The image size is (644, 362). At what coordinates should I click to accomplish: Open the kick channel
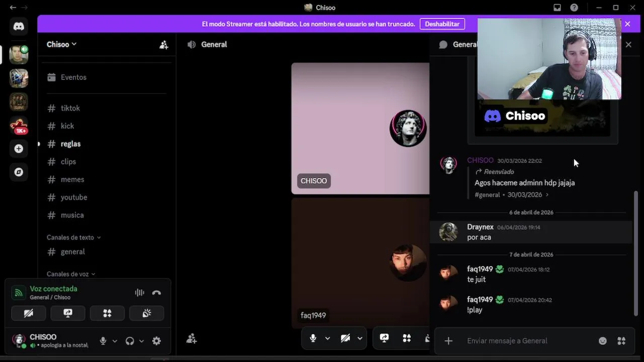pos(106,126)
